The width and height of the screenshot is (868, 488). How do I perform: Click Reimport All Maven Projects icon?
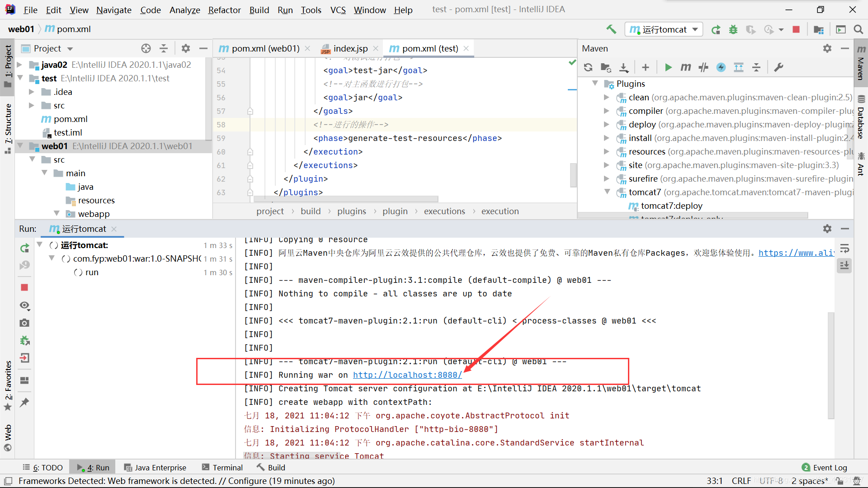tap(588, 67)
